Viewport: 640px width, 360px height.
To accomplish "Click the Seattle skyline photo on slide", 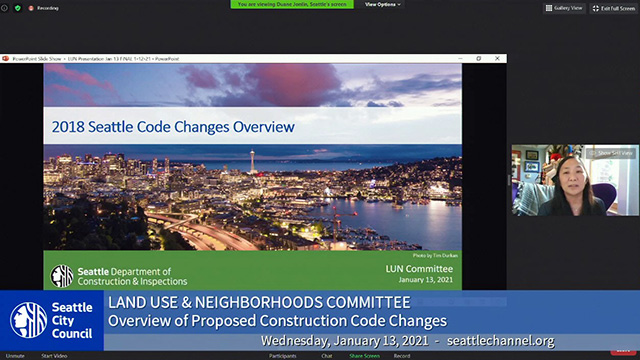I will (253, 197).
